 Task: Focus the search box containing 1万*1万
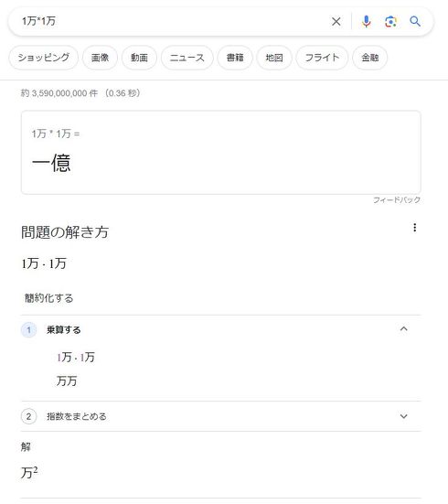tap(174, 22)
